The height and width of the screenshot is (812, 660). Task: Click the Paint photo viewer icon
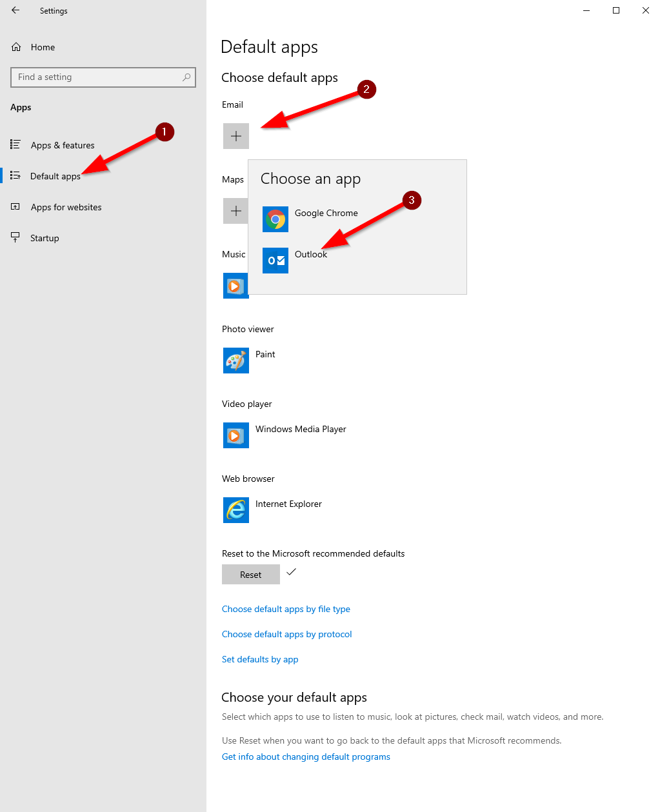[236, 361]
